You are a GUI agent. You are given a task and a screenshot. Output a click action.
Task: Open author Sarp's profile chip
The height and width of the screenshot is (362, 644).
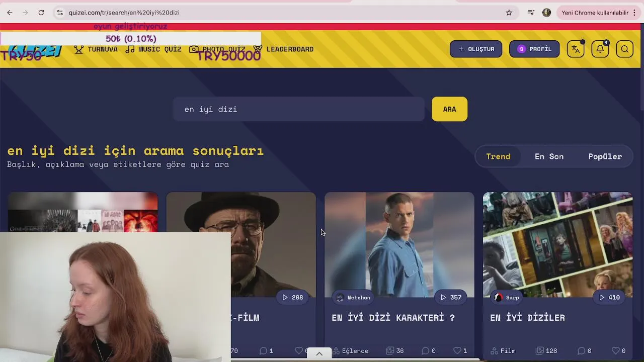[507, 297]
